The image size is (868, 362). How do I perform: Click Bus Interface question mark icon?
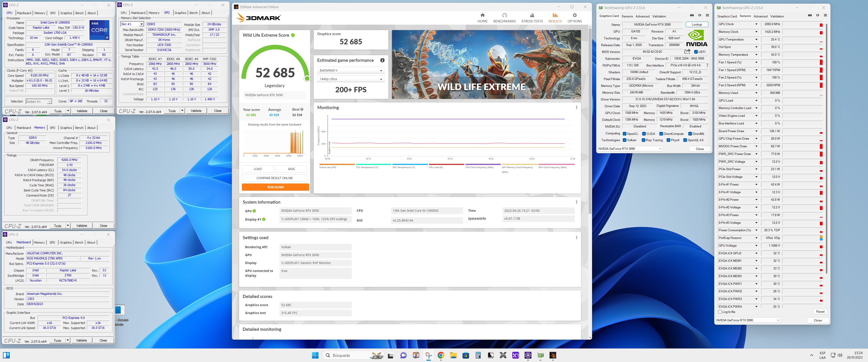[x=707, y=65]
